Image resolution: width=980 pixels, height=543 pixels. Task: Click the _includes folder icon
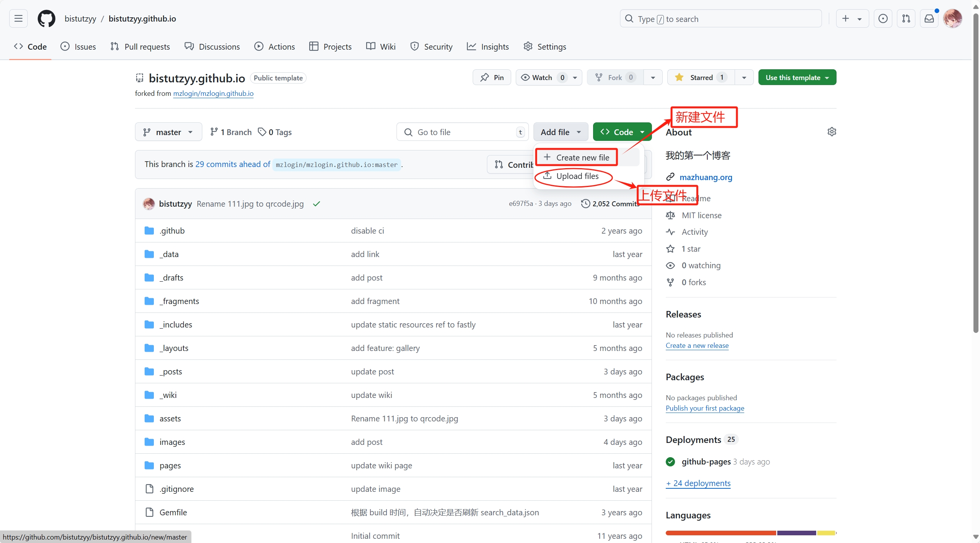pos(149,324)
